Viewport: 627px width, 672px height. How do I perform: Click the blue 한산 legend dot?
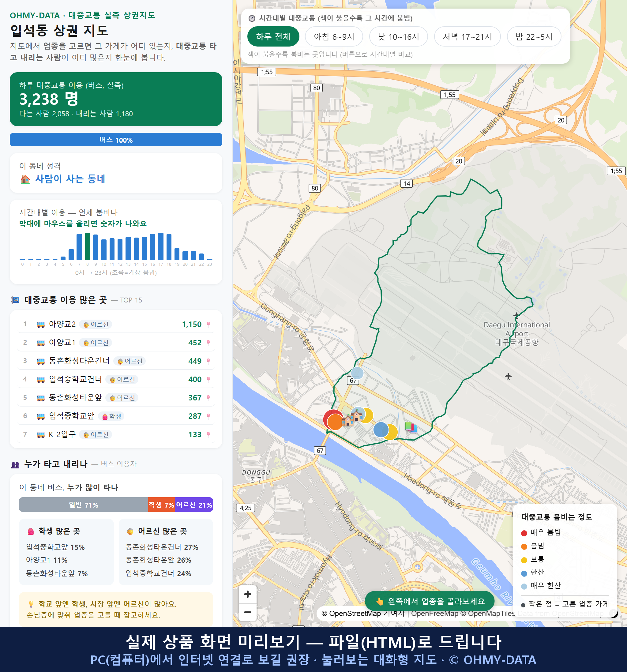click(524, 573)
